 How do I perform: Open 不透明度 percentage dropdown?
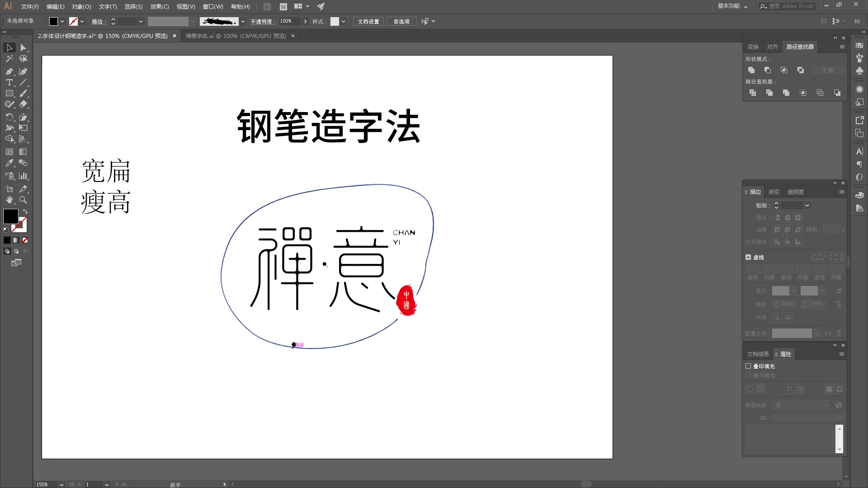tap(306, 21)
